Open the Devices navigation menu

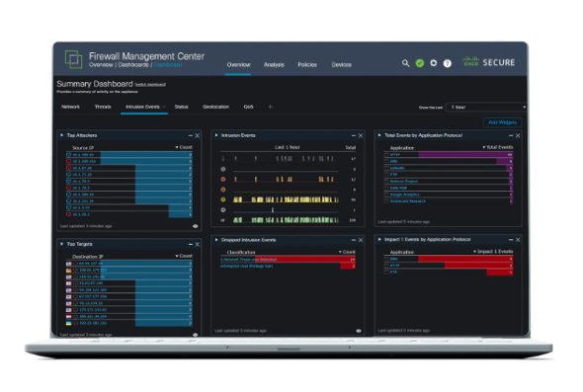tap(341, 64)
